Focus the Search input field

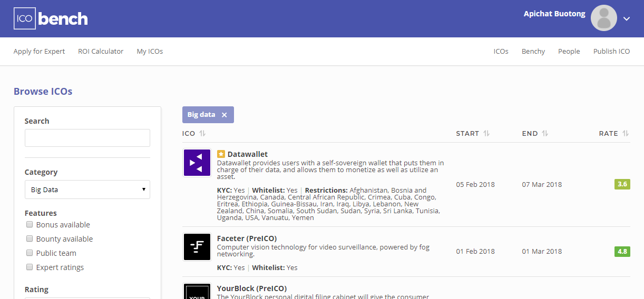point(87,138)
